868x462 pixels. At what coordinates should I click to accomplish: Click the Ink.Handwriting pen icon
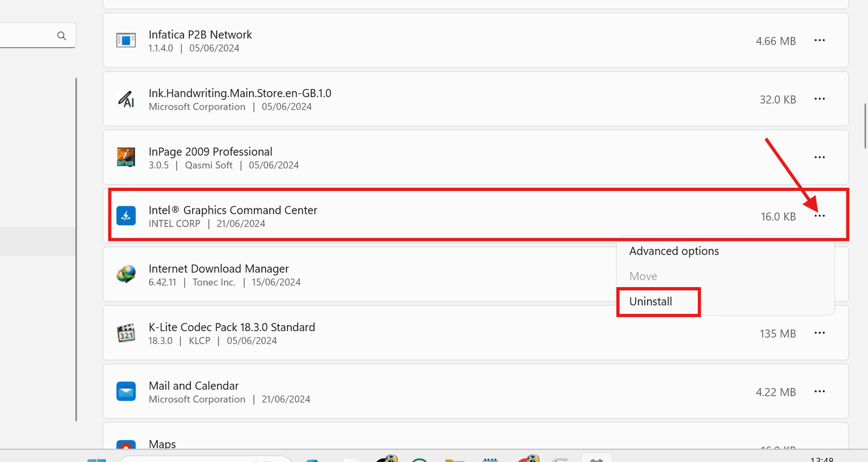126,99
